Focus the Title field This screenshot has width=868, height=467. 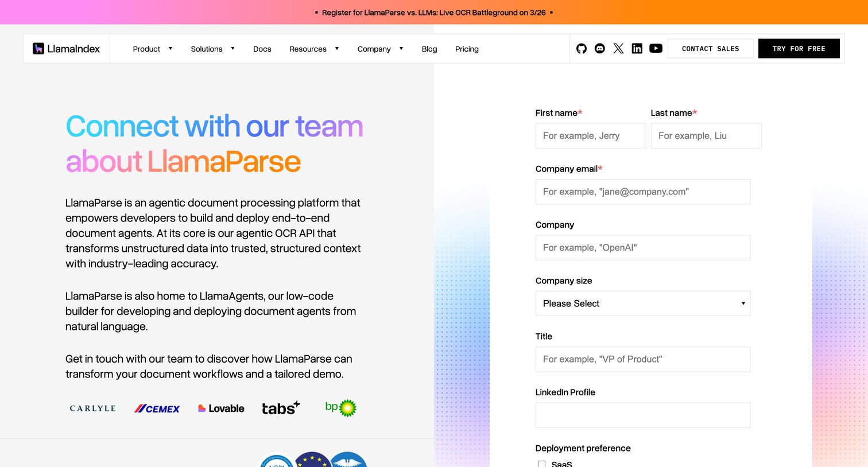(x=643, y=359)
